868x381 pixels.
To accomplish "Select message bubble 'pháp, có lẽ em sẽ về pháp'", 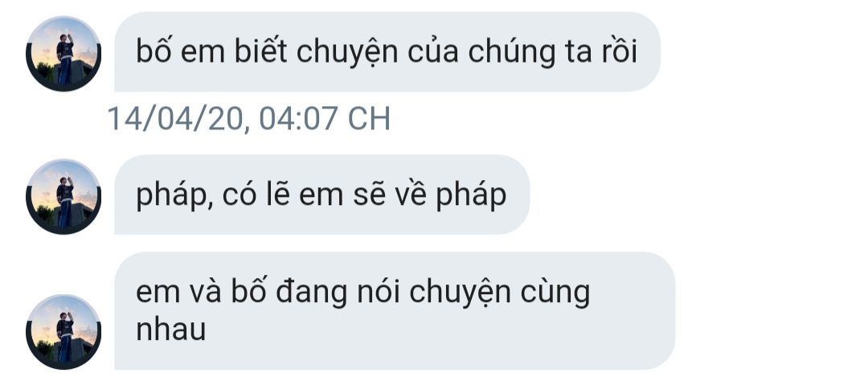I will point(321,195).
